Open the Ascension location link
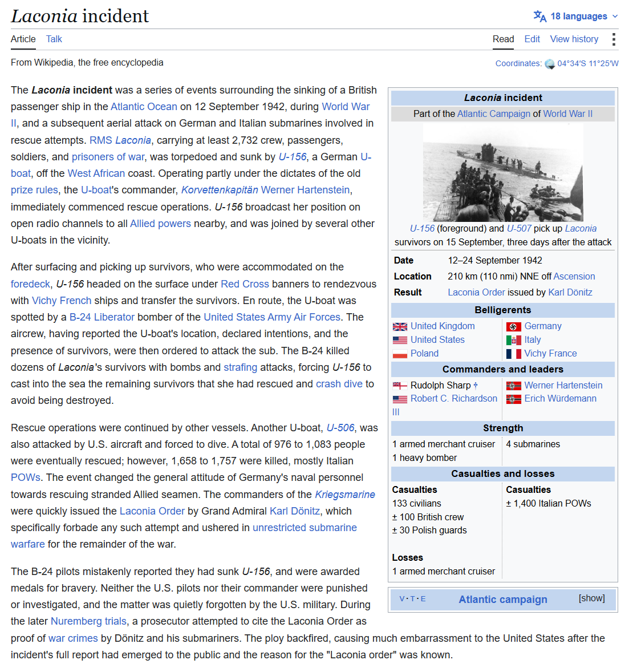The width and height of the screenshot is (629, 672). [574, 277]
